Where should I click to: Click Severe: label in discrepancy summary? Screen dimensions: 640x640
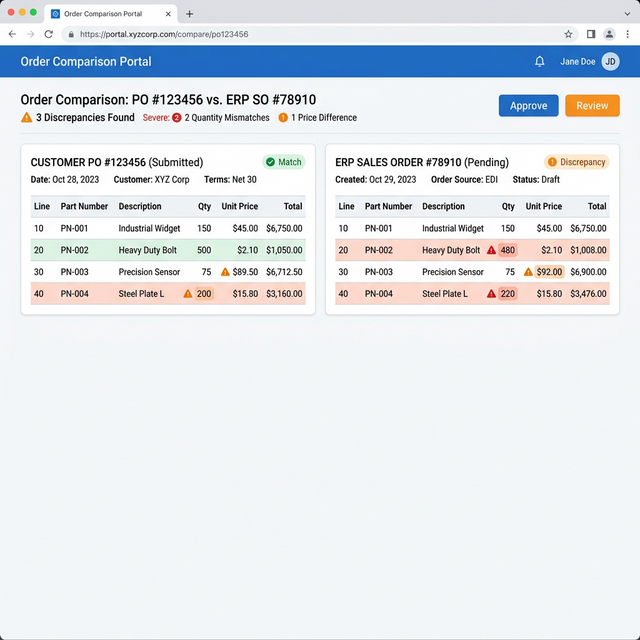156,118
